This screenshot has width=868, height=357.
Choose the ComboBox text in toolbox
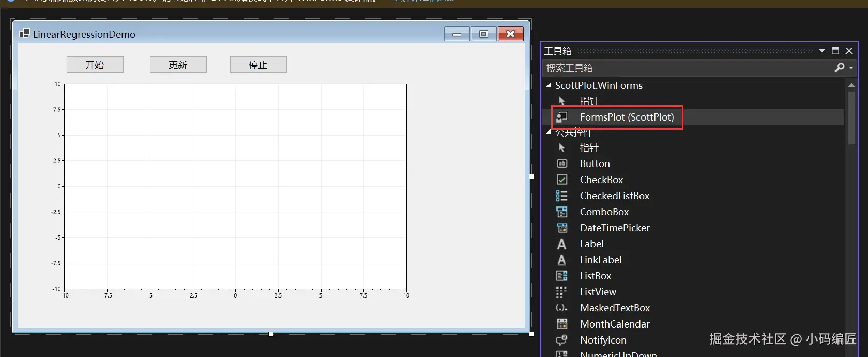click(604, 212)
